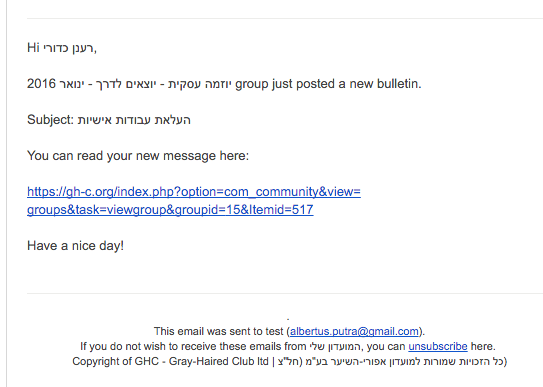Click the 'Hi' greeting line
Viewport: 543px width, 387px height.
click(x=62, y=48)
